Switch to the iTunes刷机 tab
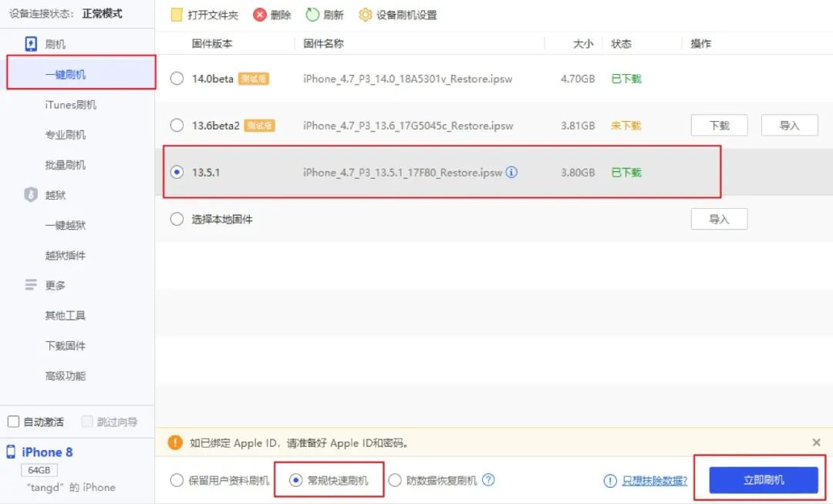833x504 pixels. pyautogui.click(x=69, y=104)
